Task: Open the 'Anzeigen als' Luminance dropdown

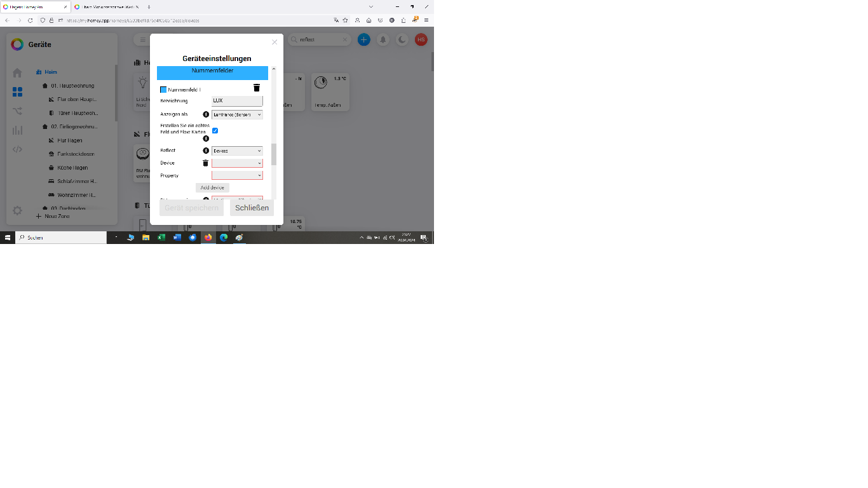Action: (237, 115)
